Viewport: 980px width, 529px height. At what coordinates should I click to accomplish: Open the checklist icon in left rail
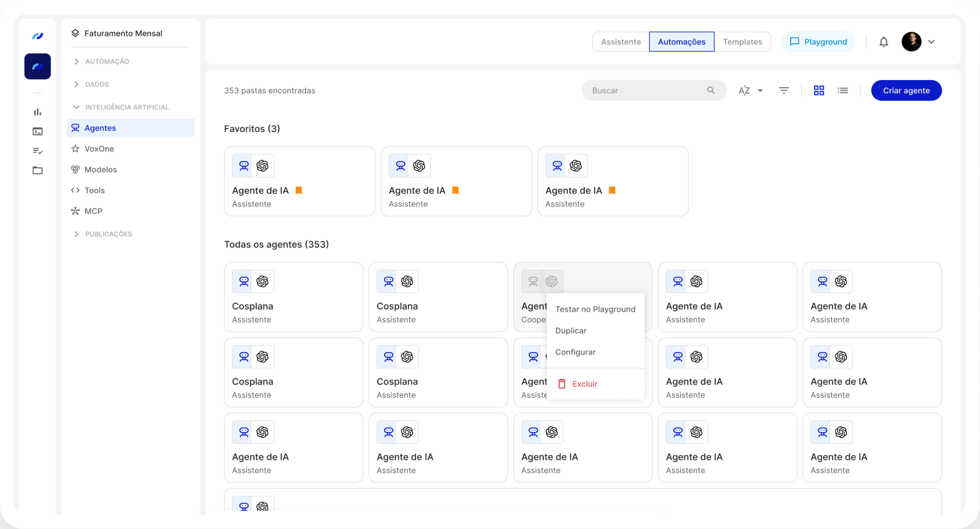tap(37, 151)
